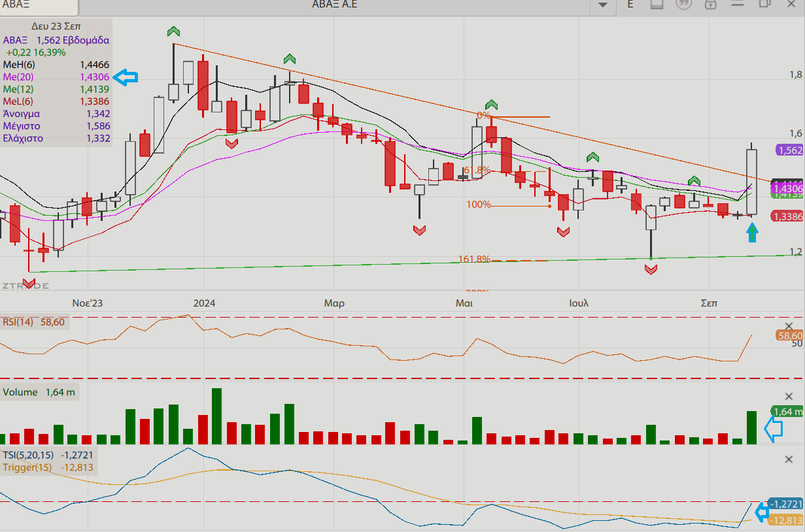Click the blue arrow pointing at Με(20)
This screenshot has height=532, width=805.
point(126,77)
